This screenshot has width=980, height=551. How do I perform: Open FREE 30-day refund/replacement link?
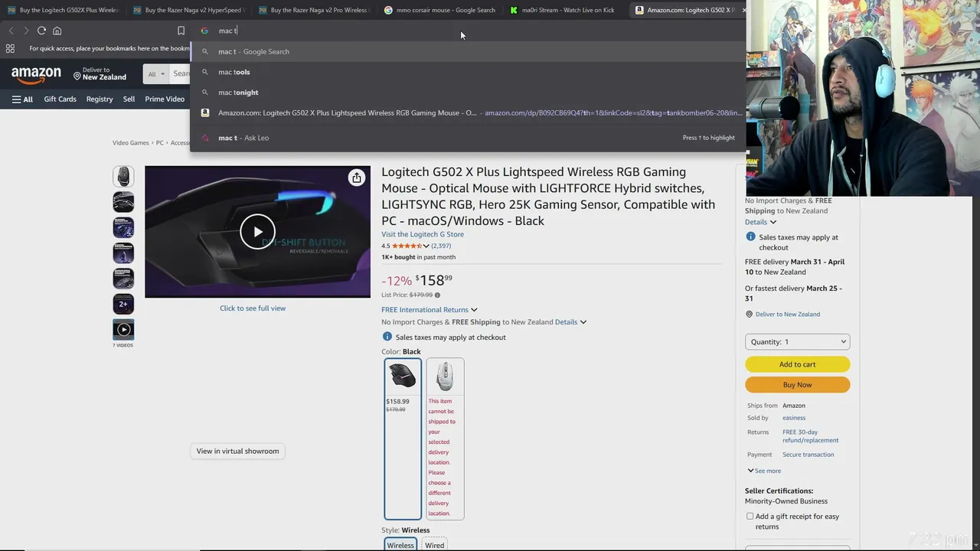click(810, 436)
